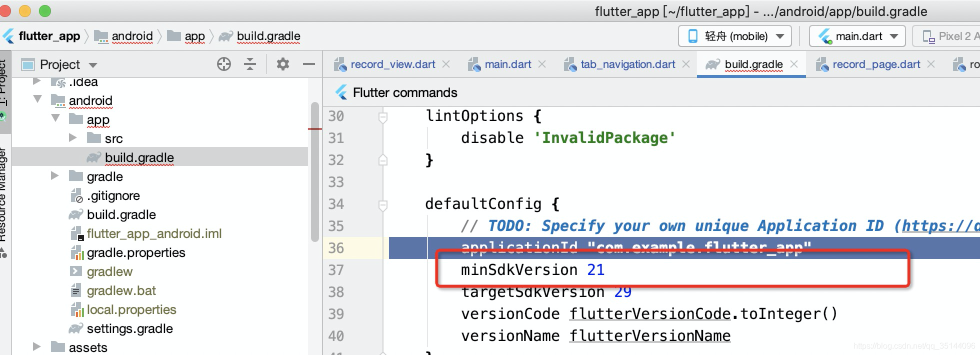980x355 pixels.
Task: Close the build.gradle editor tab
Action: [794, 64]
